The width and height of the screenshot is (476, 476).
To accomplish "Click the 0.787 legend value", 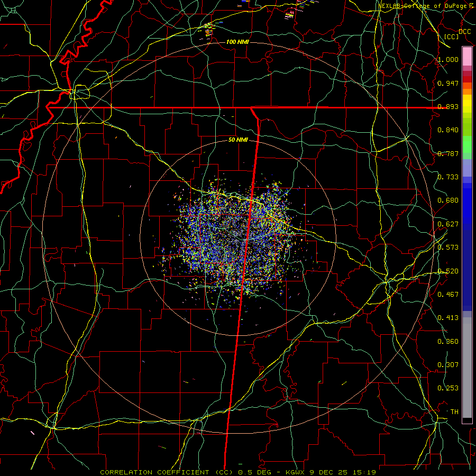I will pos(448,153).
